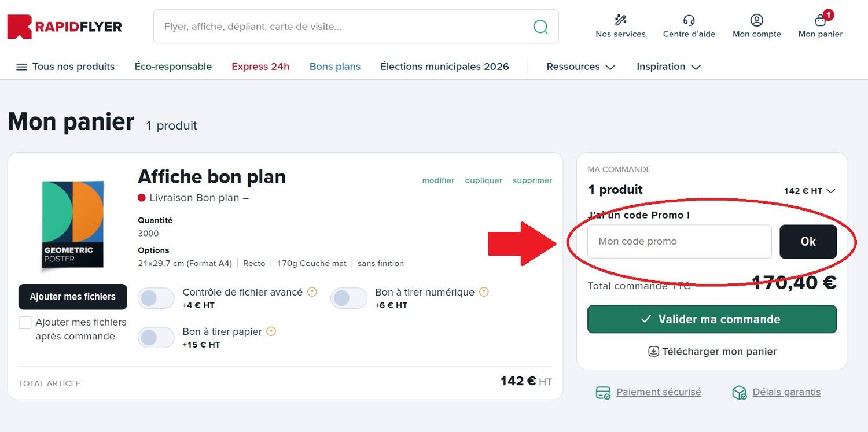
Task: Select Élections municipales 2026 in the navigation
Action: (444, 67)
